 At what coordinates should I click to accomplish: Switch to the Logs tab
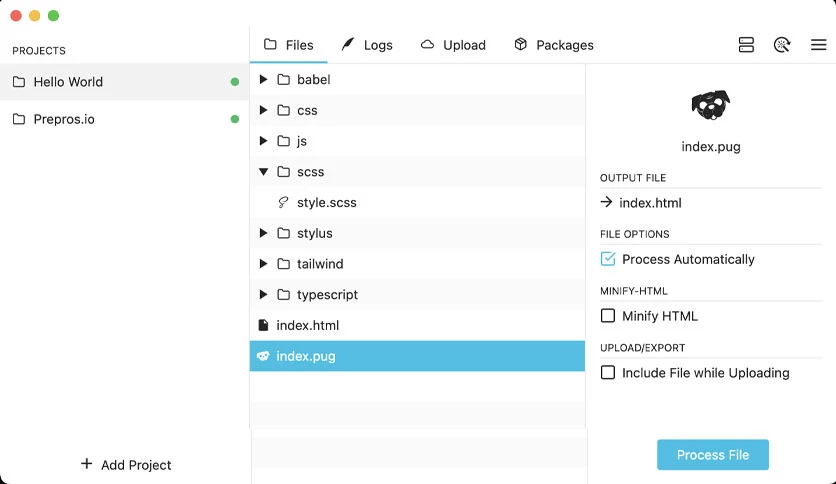(x=367, y=45)
